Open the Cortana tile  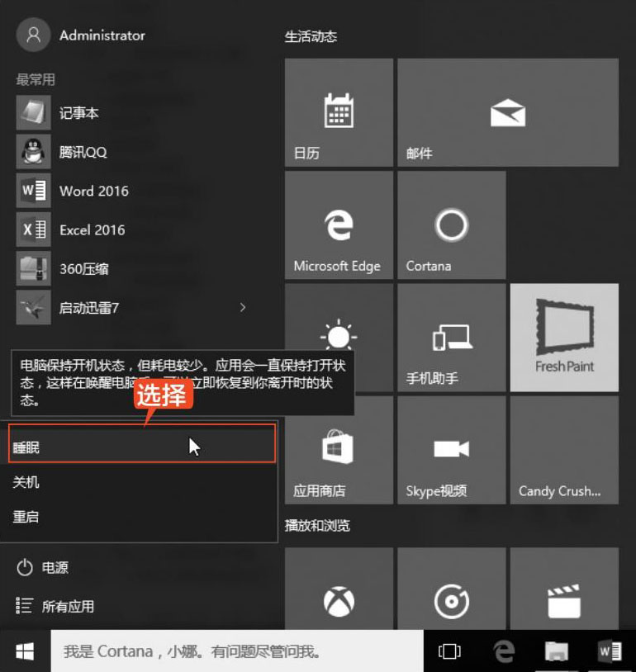[x=452, y=225]
